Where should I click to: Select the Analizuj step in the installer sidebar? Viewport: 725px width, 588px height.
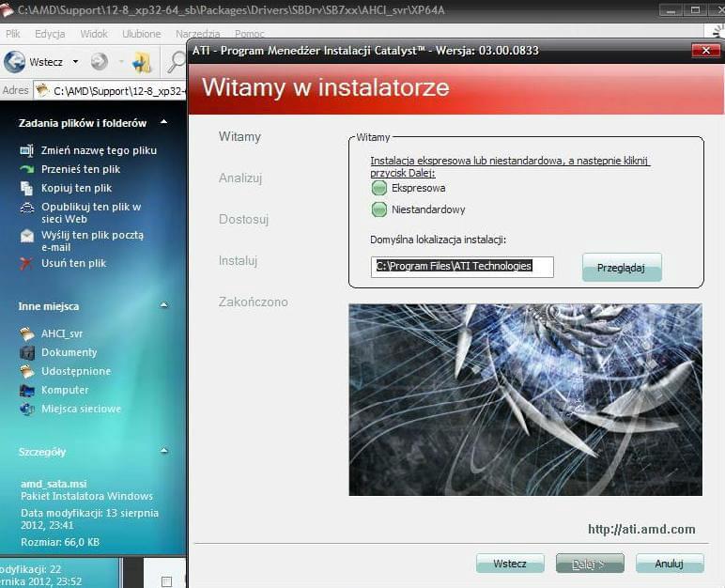pos(240,178)
